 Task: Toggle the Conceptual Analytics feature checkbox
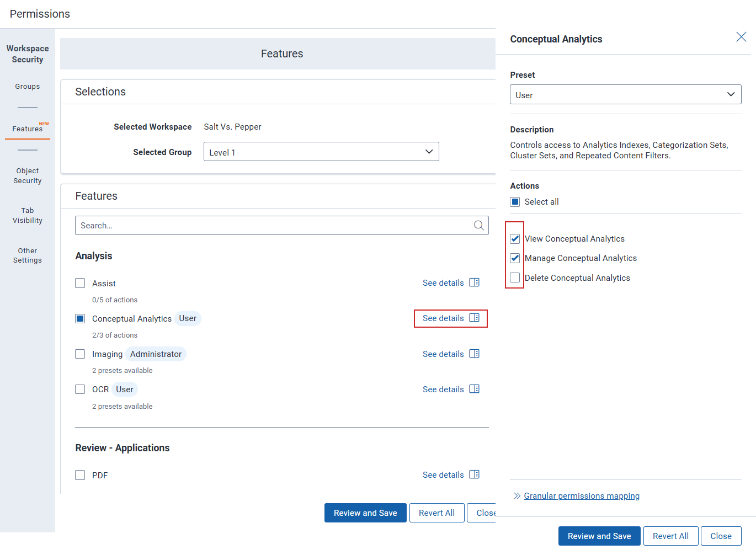80,318
